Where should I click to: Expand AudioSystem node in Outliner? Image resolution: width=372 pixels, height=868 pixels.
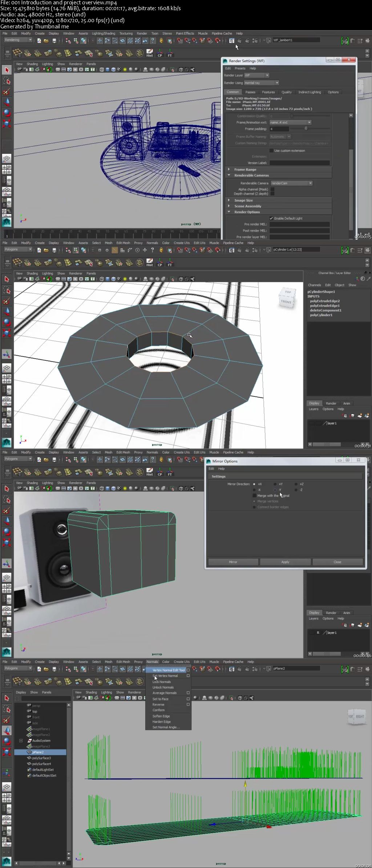21,741
